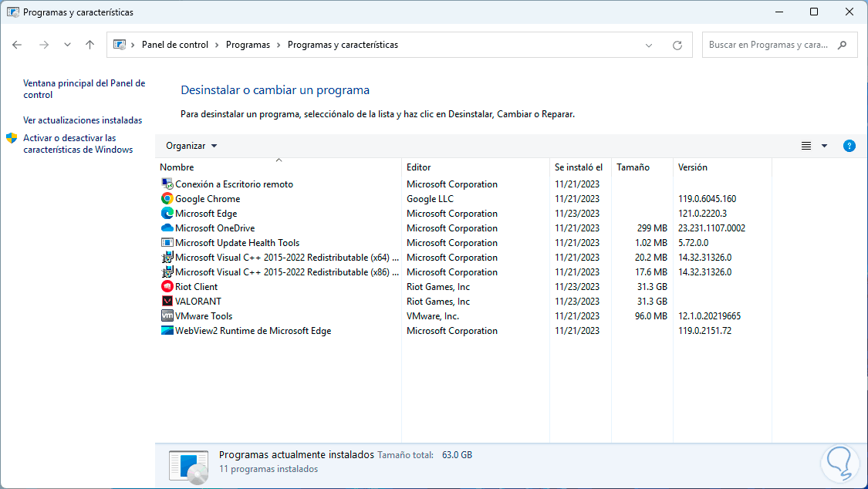Click version 121.0.2220.3 cell
The height and width of the screenshot is (489, 868).
coord(702,214)
